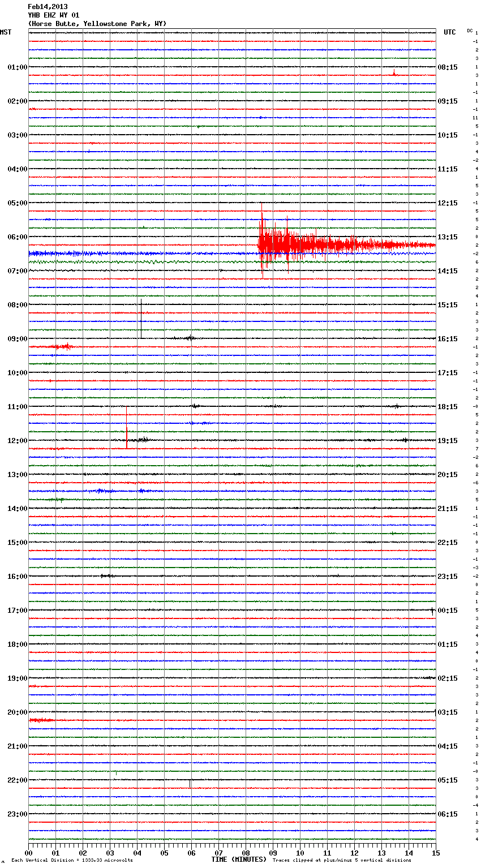Select the 21:00 MST time label
The height and width of the screenshot is (868, 481).
(17, 746)
